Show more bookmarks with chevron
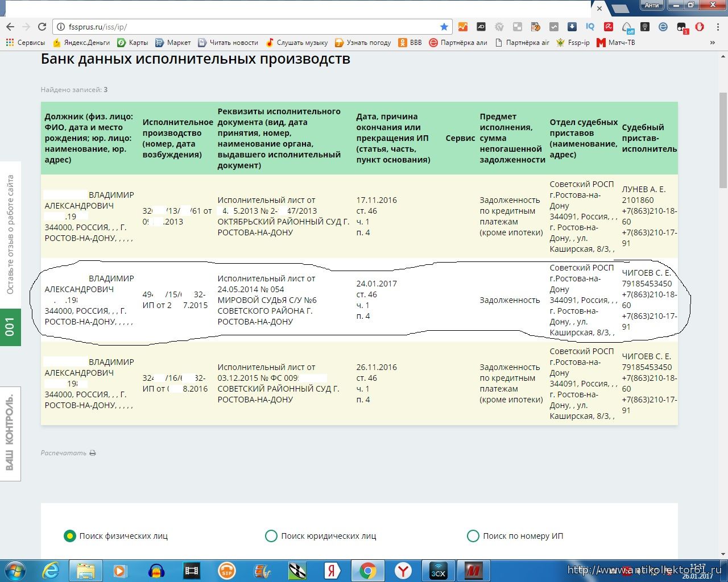728x582 pixels. (x=713, y=43)
